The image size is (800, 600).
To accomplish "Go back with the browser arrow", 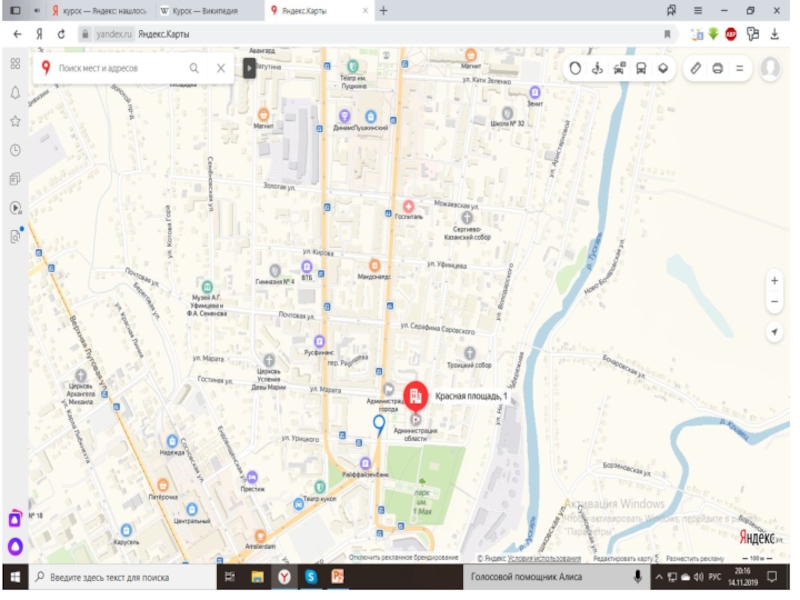I will (17, 35).
